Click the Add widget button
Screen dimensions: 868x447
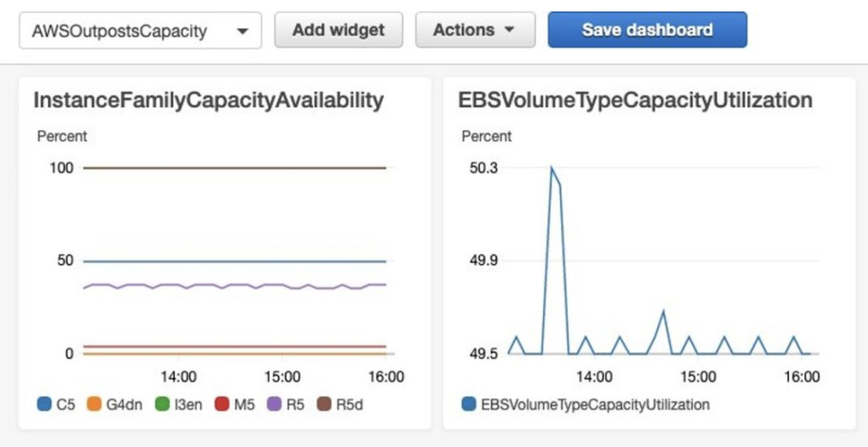click(338, 30)
